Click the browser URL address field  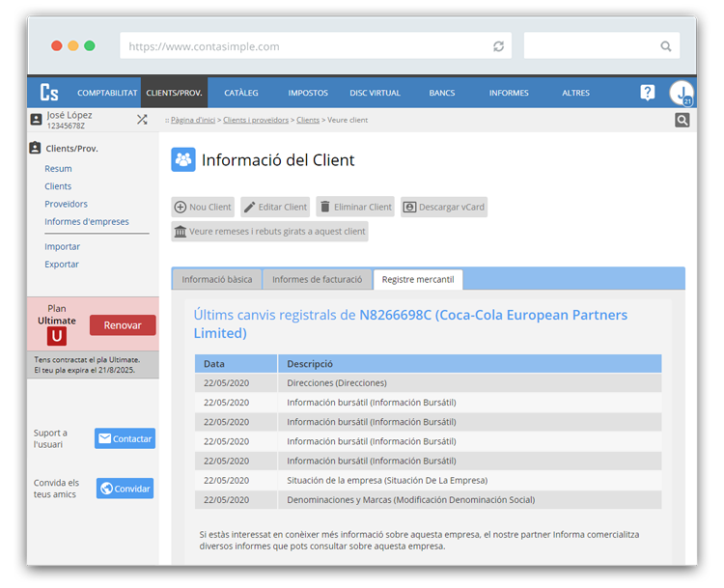pyautogui.click(x=316, y=45)
